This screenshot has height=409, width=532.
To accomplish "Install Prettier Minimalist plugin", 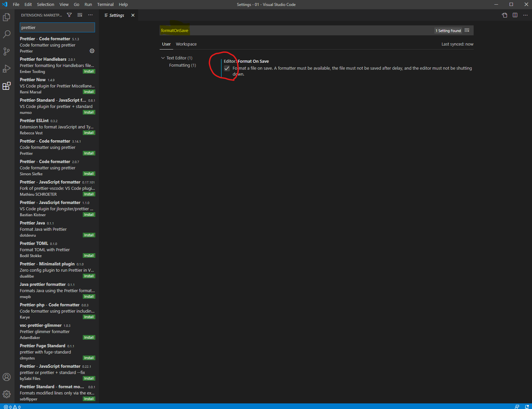I will 89,276.
